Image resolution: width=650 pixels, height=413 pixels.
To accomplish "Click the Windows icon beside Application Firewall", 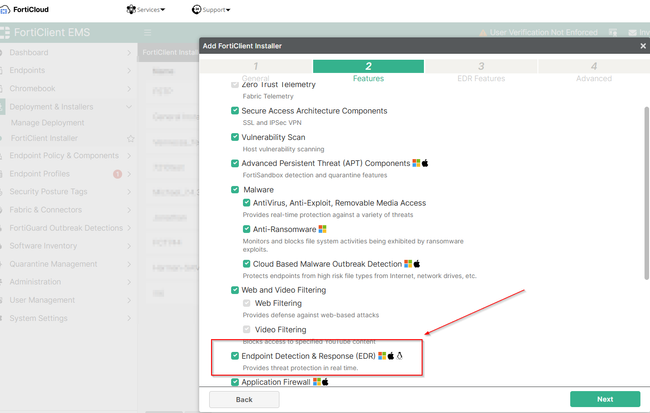I will coord(317,382).
